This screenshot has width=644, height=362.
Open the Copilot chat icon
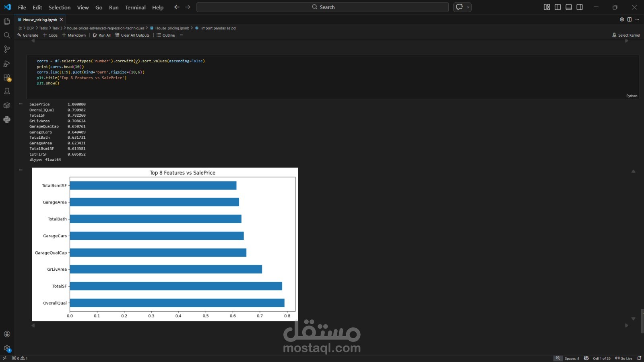(459, 7)
